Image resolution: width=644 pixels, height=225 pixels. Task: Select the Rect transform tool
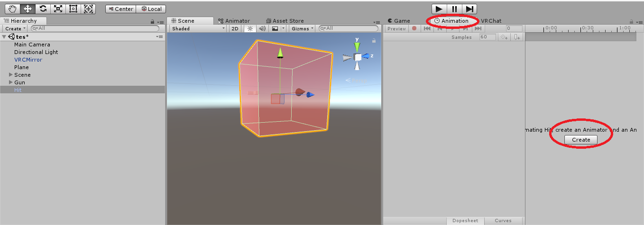pos(73,9)
